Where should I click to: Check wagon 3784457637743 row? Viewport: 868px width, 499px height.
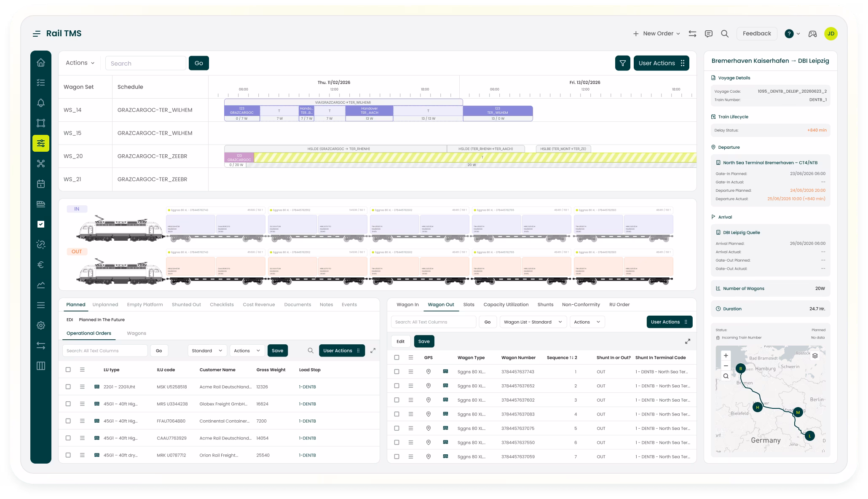396,372
